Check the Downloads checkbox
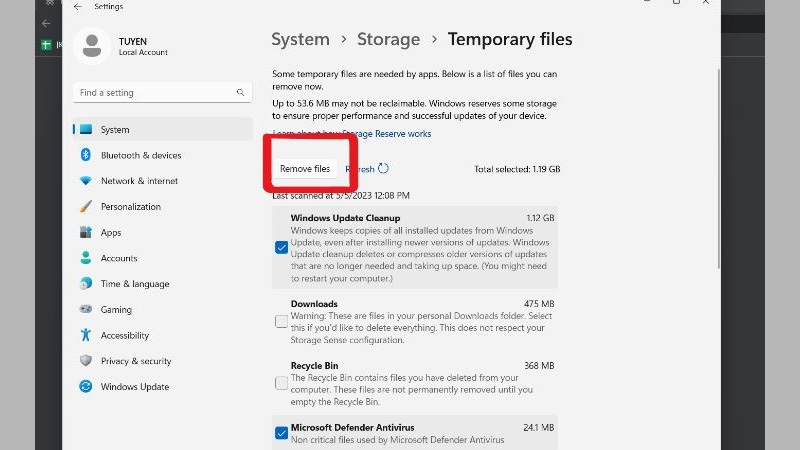This screenshot has height=450, width=800. pyautogui.click(x=281, y=321)
